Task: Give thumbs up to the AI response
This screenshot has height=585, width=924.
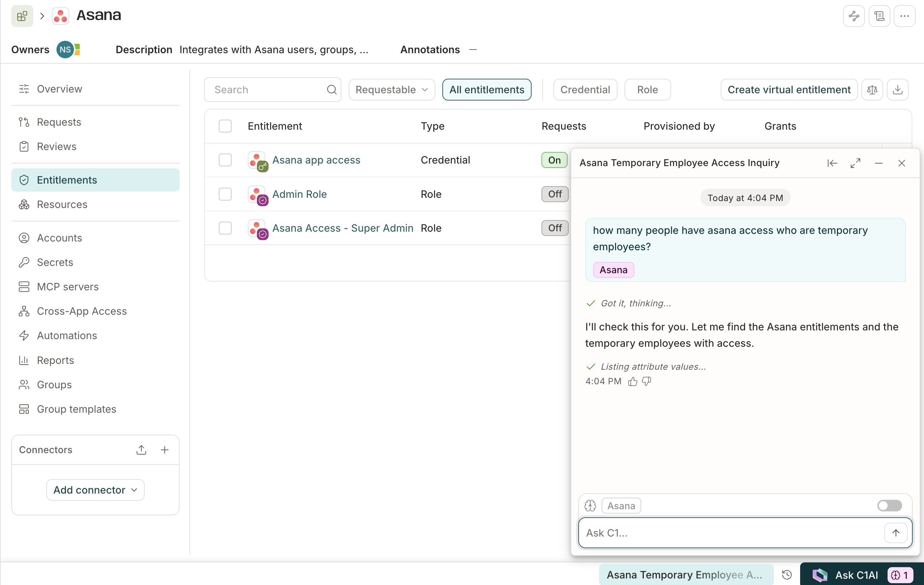Action: (633, 381)
